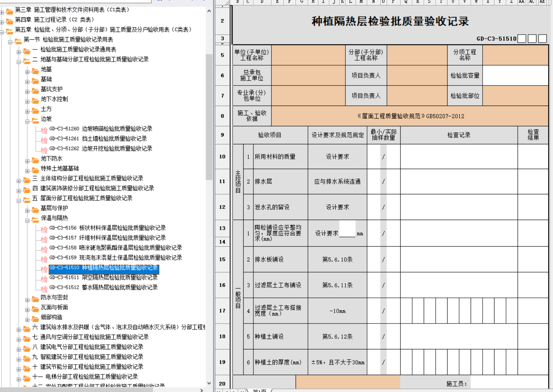Click the 总承包施工单位 input cell
Image resolution: width=553 pixels, height=392 pixels.
click(308, 75)
